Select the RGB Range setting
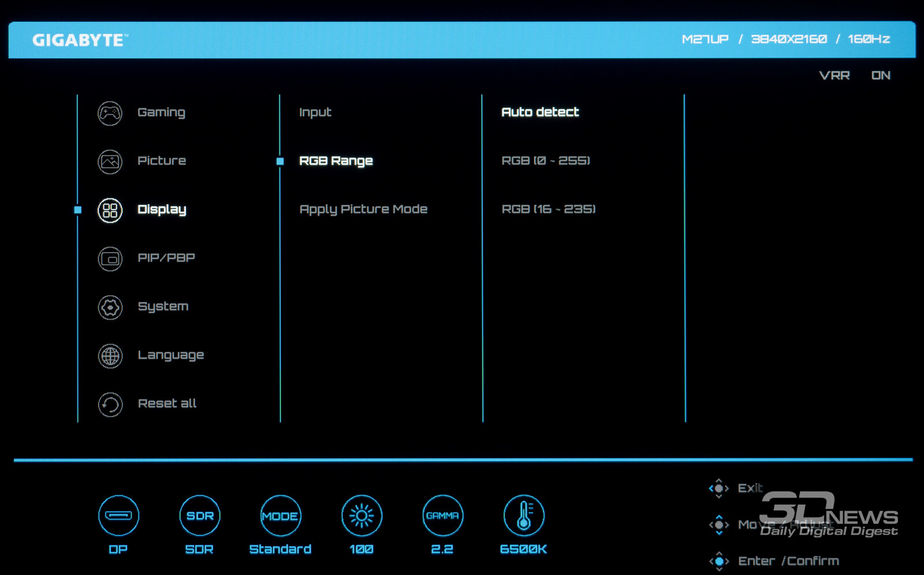 pos(336,161)
